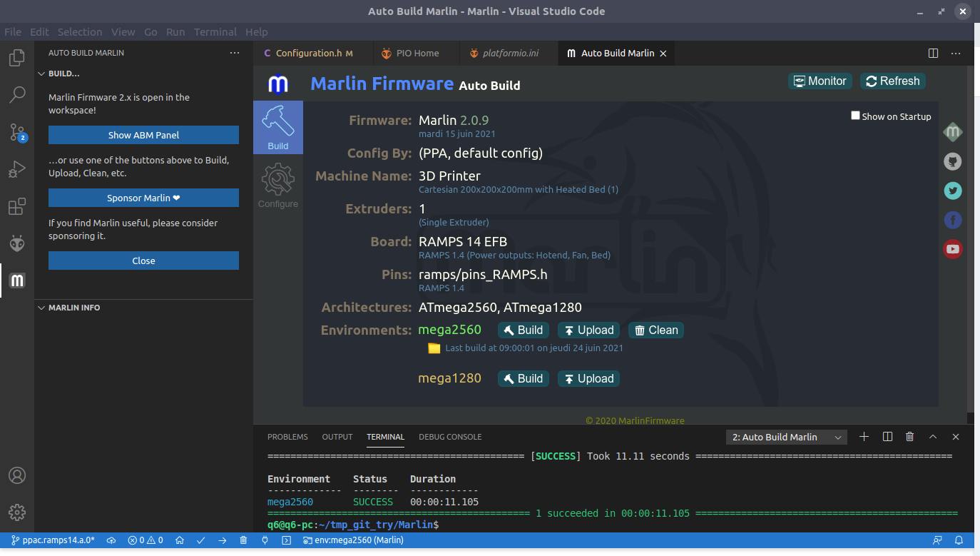Open the Selection menu

click(x=80, y=32)
